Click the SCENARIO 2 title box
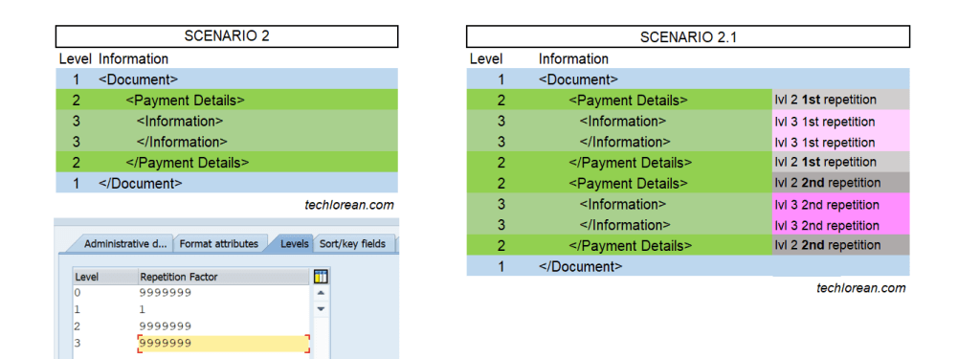Viewport: 980px width, 359px height. pyautogui.click(x=227, y=36)
